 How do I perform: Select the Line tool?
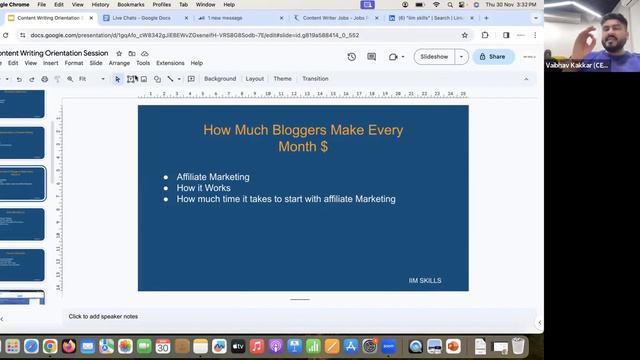[x=170, y=79]
